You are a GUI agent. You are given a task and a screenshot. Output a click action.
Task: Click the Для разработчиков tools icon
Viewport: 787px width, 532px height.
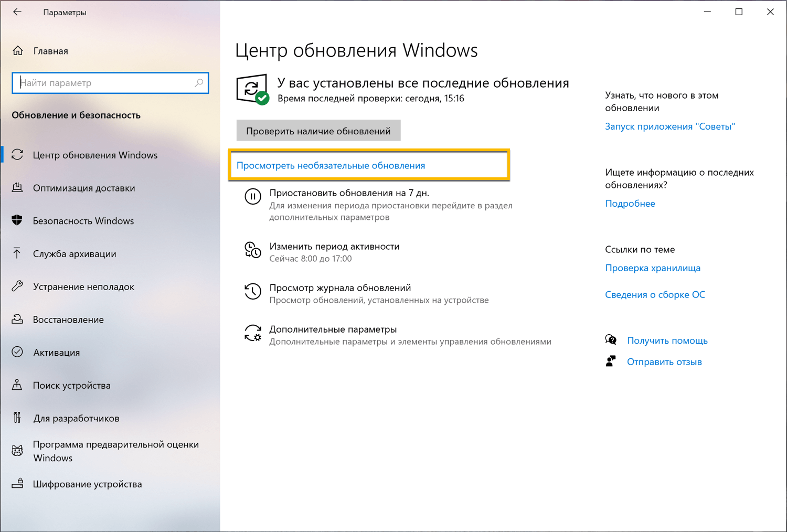(17, 418)
